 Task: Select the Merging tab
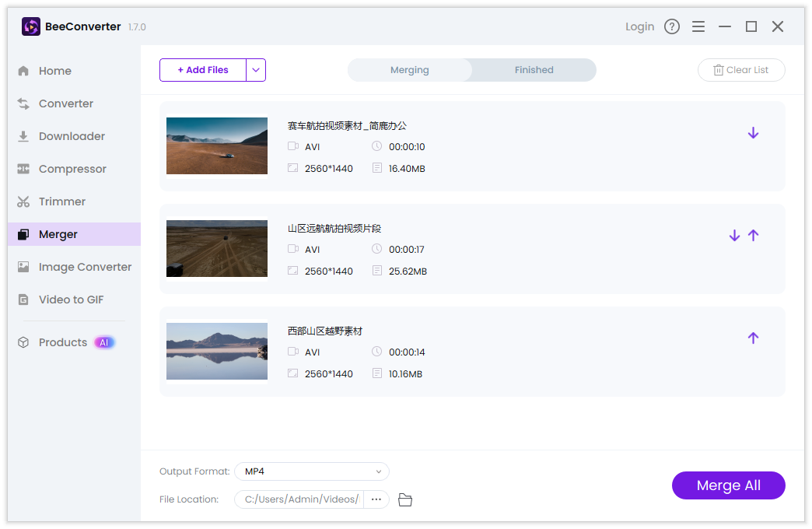coord(409,69)
